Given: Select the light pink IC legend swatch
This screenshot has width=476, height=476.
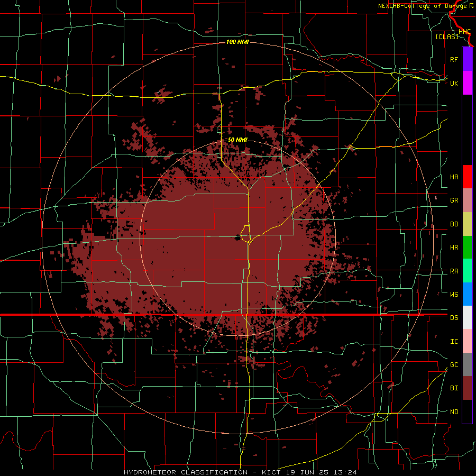Looking at the screenshot, I should point(467,341).
